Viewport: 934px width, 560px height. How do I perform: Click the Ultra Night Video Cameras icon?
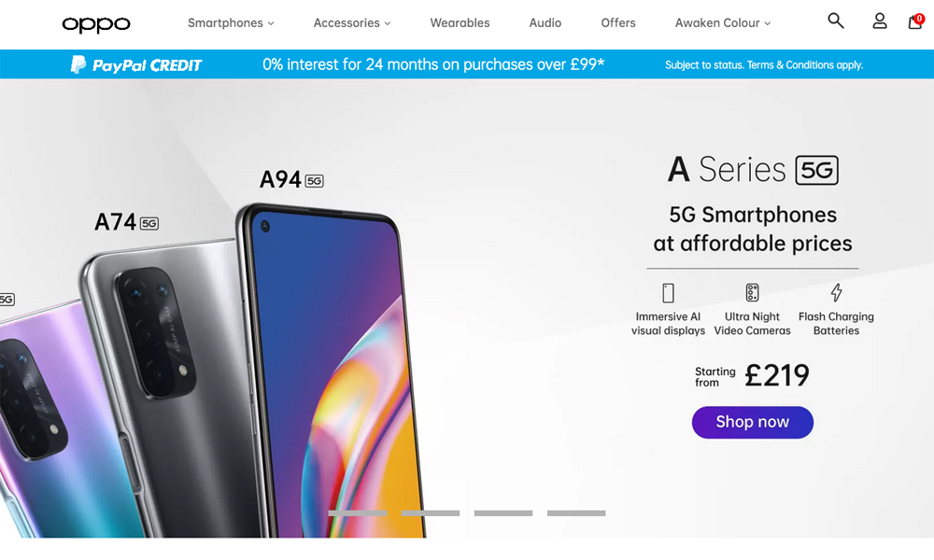[752, 292]
